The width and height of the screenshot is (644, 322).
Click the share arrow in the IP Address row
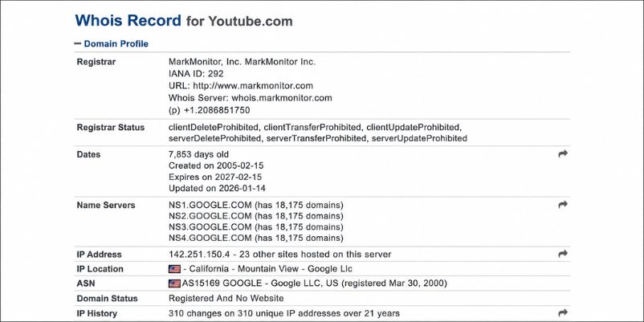point(563,254)
